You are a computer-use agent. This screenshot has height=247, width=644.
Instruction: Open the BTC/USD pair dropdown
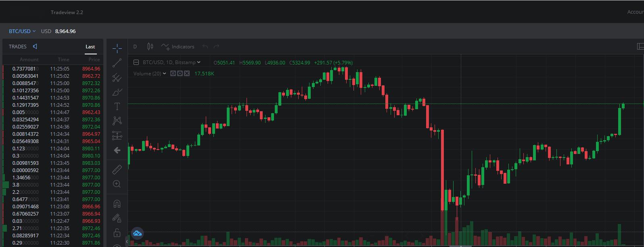(22, 31)
